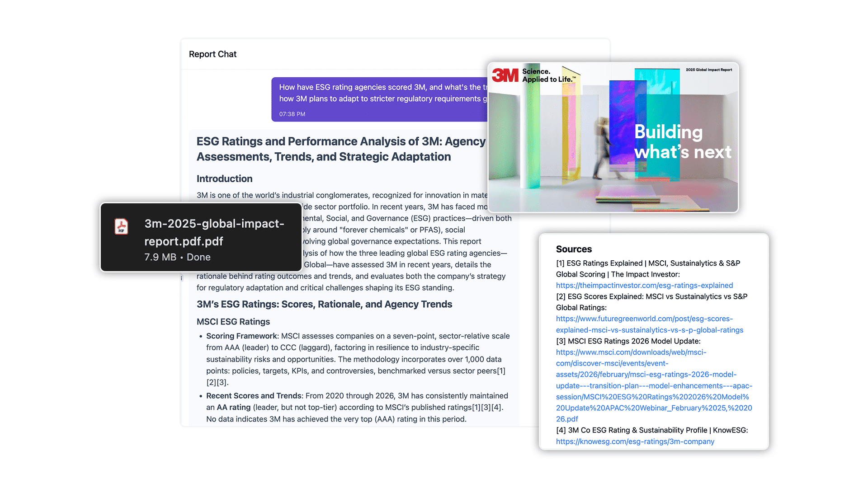Click source title "[2] ESG Scores Explained"
The height and width of the screenshot is (488, 868).
coord(652,302)
